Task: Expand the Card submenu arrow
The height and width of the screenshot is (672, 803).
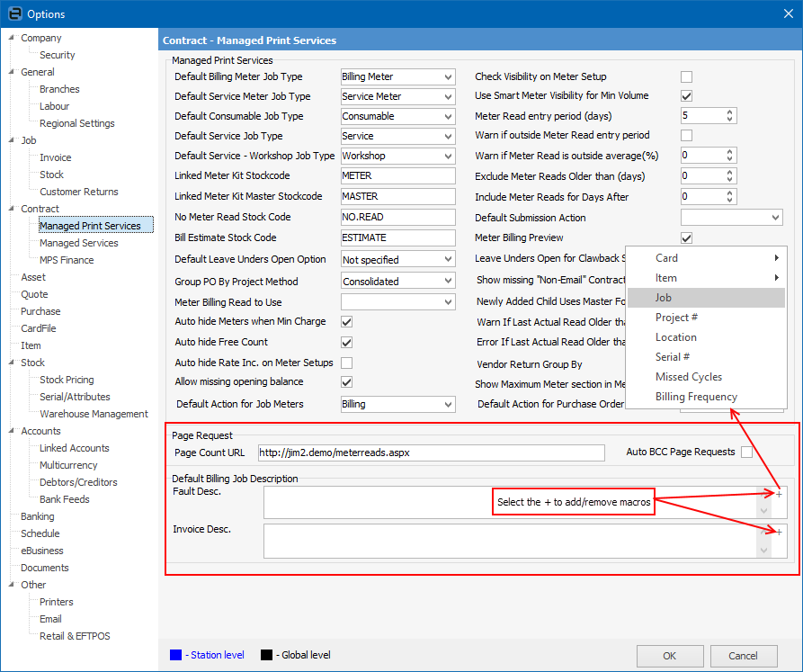Action: [x=776, y=258]
